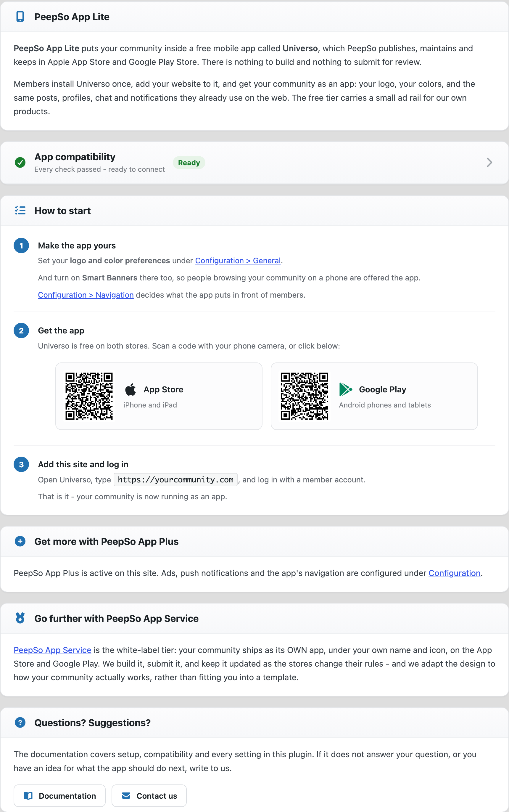The image size is (509, 812).
Task: Click the phone icon beside PeepSo App Lite
Action: click(x=20, y=17)
